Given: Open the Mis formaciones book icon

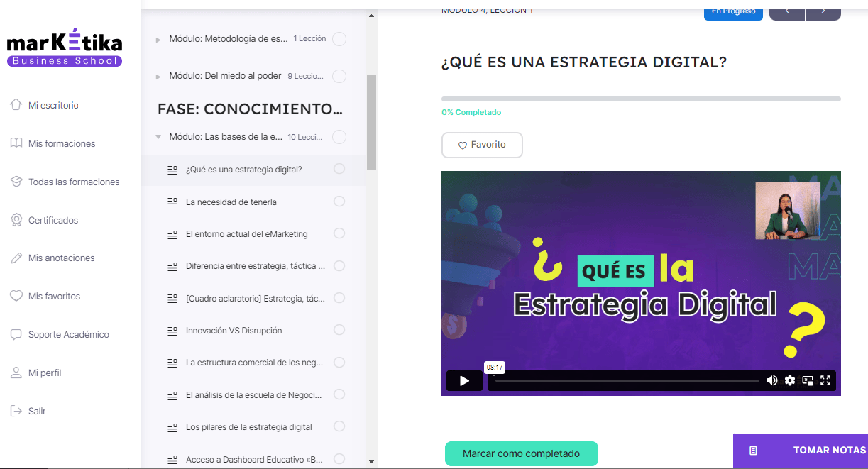Looking at the screenshot, I should (x=16, y=143).
